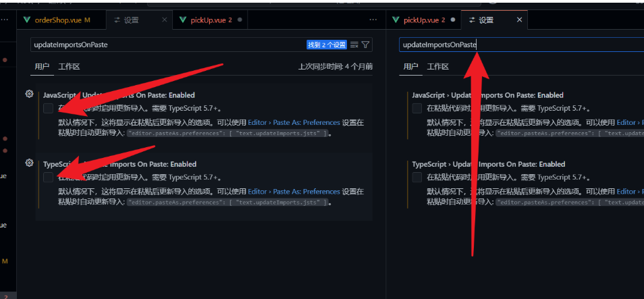Toggle TypeScript Update Imports On Paste checkbox, left pane
This screenshot has width=644, height=299.
click(49, 178)
